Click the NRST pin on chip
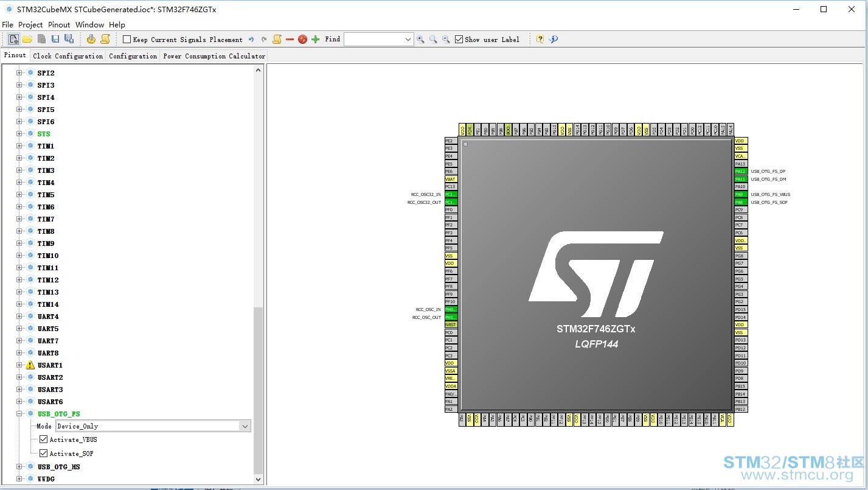 [x=451, y=324]
